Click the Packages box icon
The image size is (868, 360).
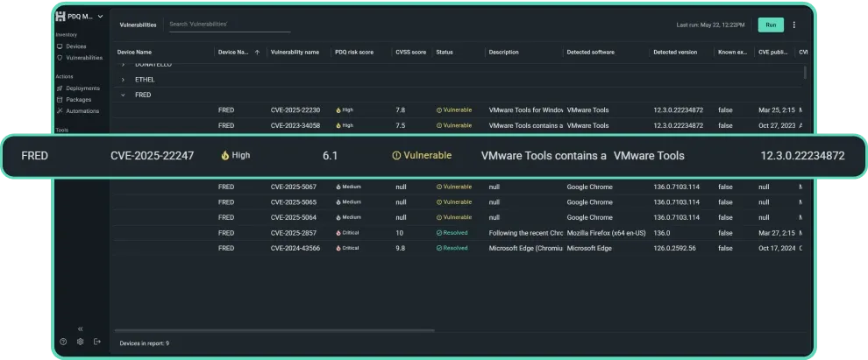[60, 100]
